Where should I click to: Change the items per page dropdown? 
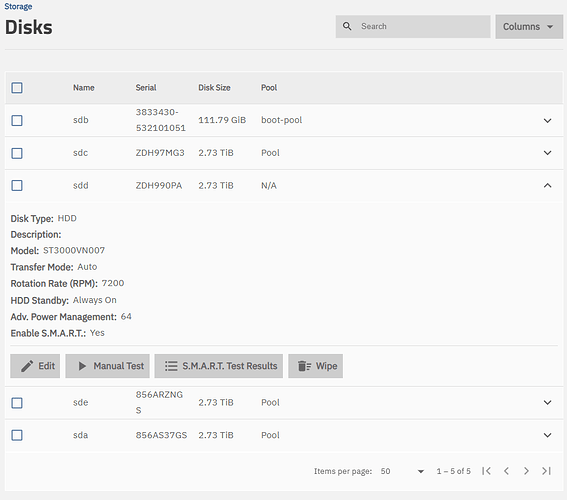[x=402, y=471]
